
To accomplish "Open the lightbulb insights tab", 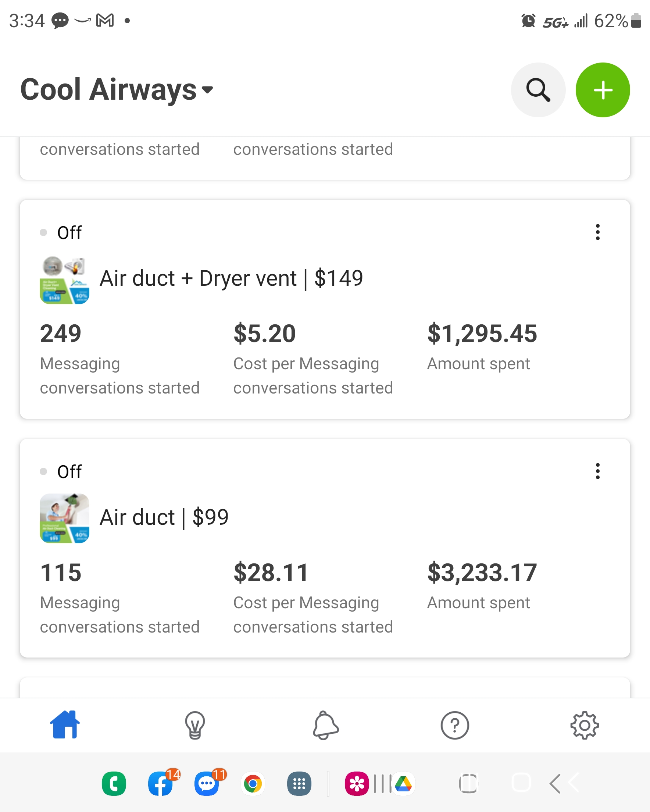I will click(x=195, y=725).
